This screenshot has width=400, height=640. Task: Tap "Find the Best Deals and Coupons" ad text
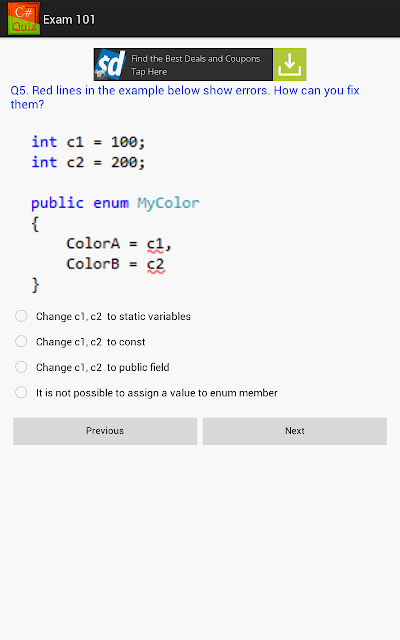coord(196,59)
